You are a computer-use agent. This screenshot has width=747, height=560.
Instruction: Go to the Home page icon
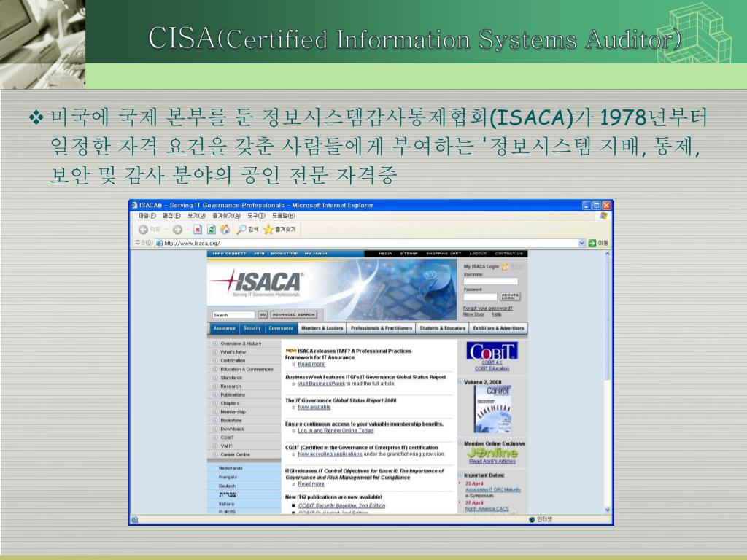225,229
